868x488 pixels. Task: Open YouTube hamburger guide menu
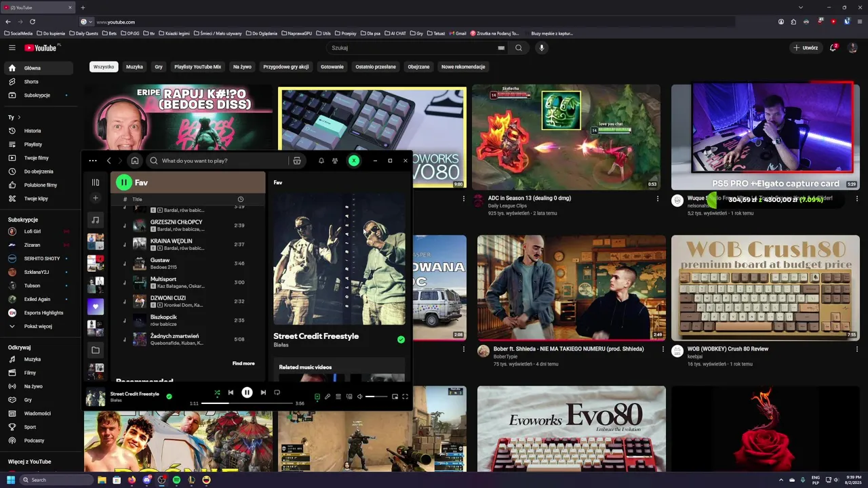12,47
